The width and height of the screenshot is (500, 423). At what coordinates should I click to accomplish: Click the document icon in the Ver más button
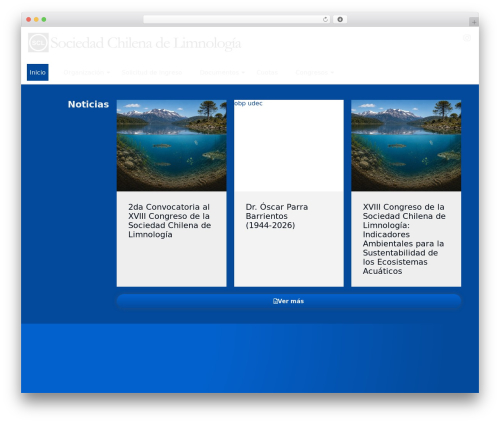275,301
